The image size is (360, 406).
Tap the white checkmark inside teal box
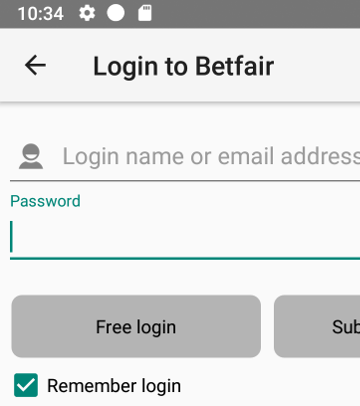(26, 385)
